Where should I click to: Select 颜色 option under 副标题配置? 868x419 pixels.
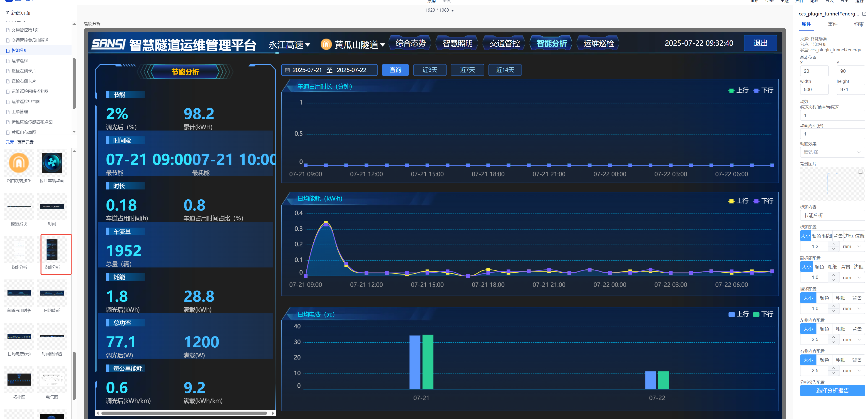tap(819, 267)
